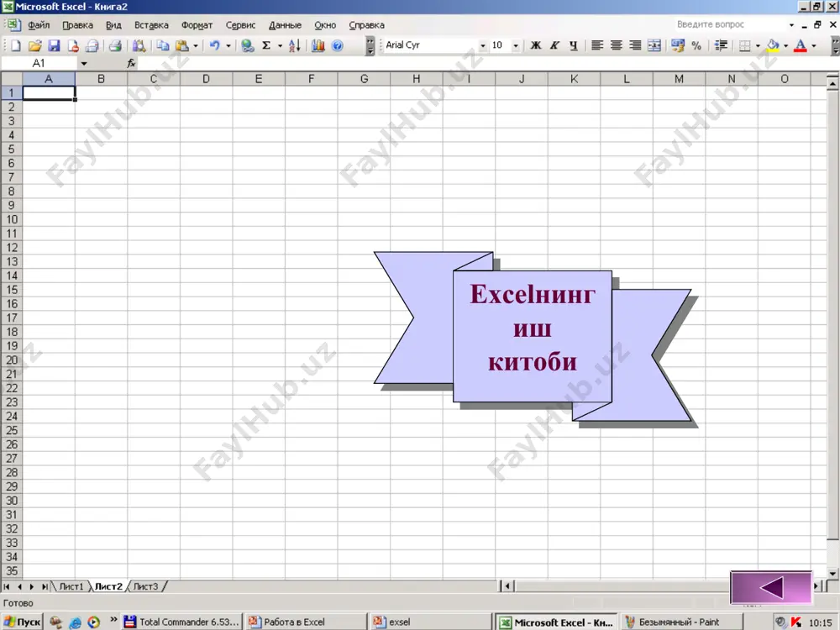Switch to Total Commander in taskbar
This screenshot has width=840, height=630.
[182, 622]
